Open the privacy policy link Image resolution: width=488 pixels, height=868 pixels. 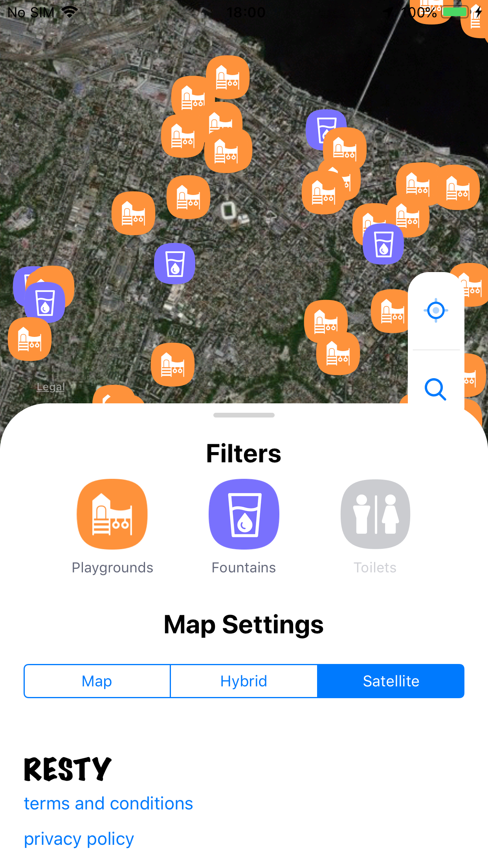point(79,839)
